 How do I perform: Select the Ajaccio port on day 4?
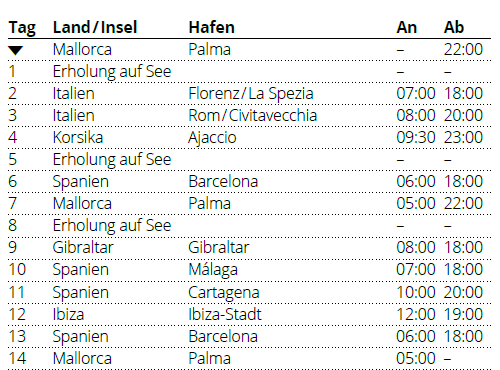coord(212,138)
